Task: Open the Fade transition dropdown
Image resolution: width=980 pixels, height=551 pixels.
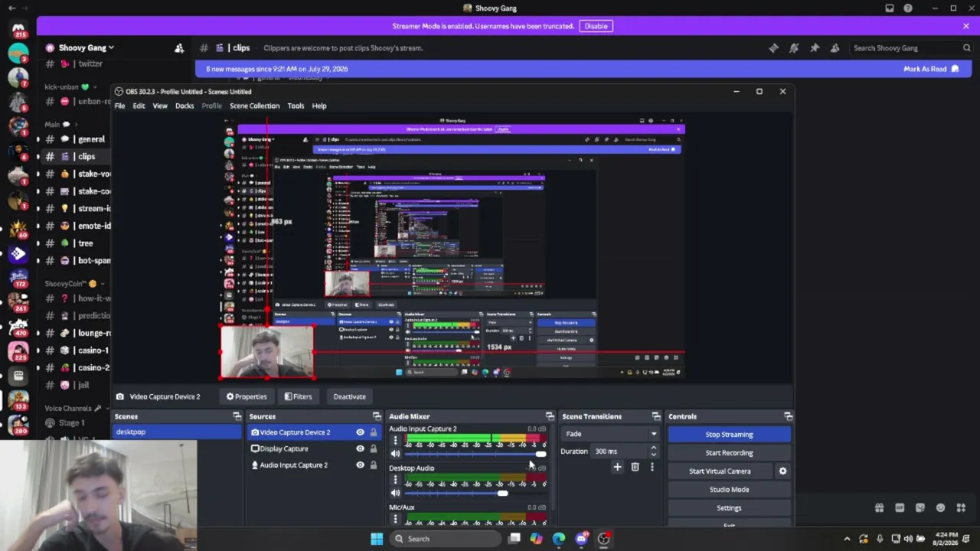Action: [611, 434]
